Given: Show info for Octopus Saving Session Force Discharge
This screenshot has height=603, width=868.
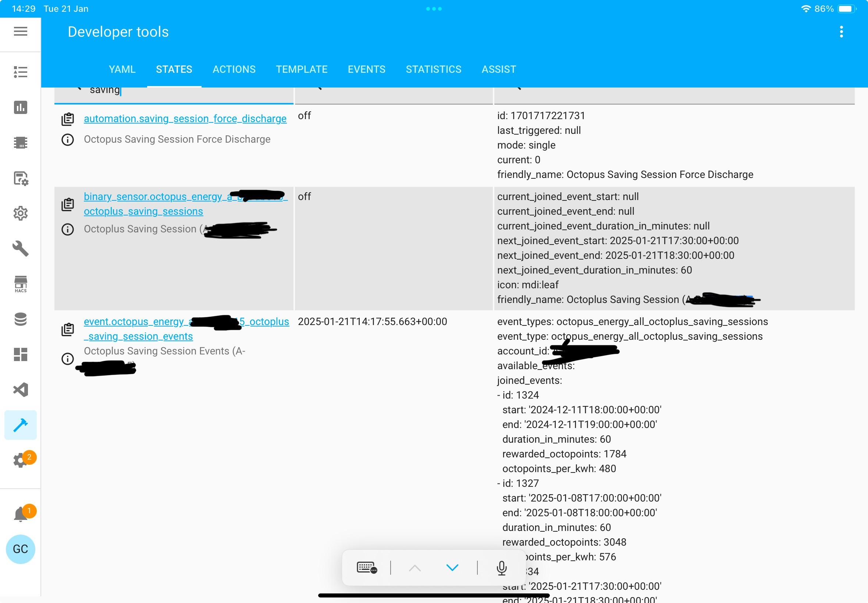Looking at the screenshot, I should point(68,140).
